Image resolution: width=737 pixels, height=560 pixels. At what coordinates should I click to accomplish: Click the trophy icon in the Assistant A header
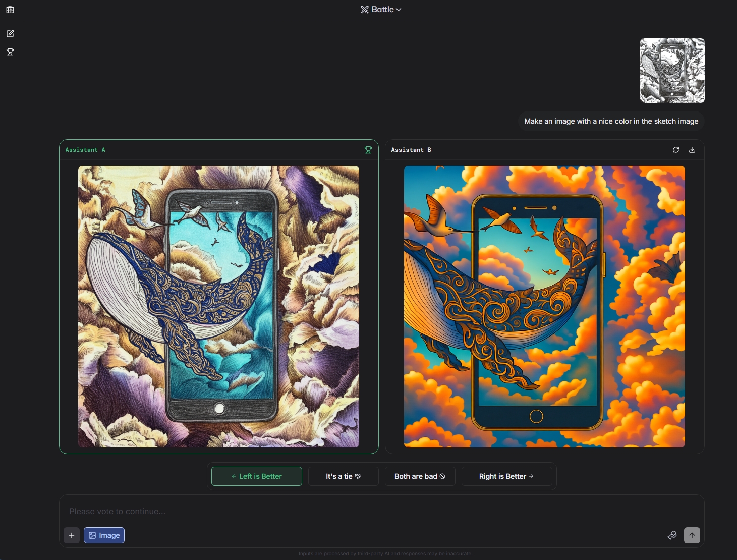pyautogui.click(x=368, y=150)
